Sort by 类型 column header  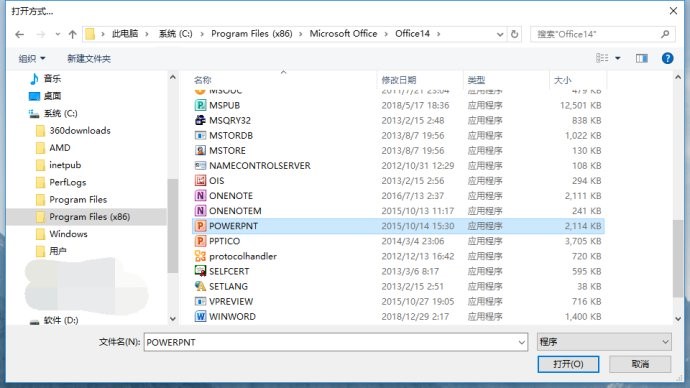coord(476,80)
